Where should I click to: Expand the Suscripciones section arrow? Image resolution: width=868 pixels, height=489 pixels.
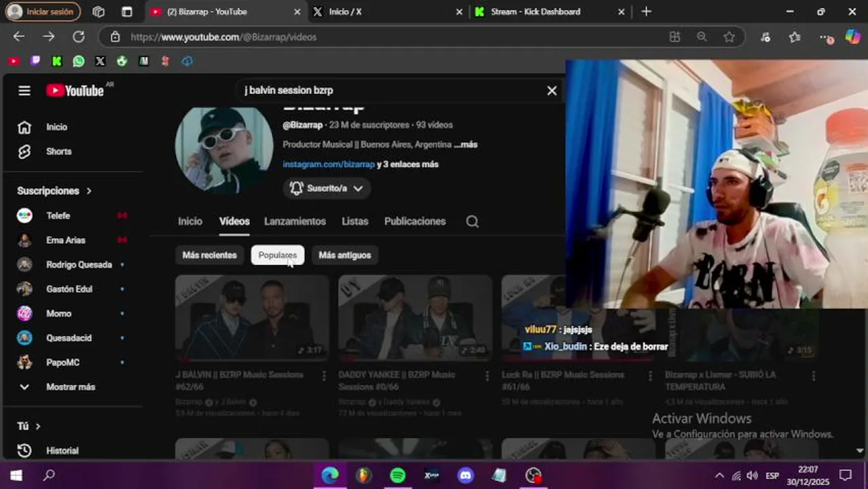click(89, 191)
